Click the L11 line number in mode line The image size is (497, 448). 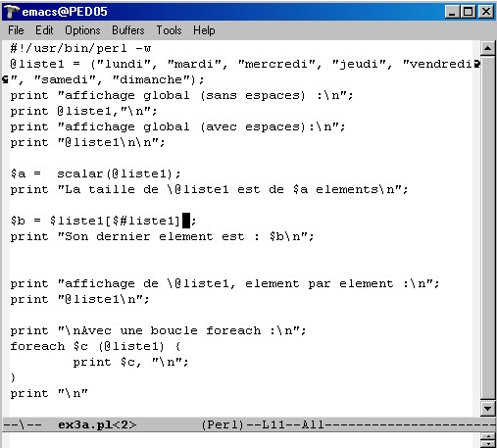point(273,424)
